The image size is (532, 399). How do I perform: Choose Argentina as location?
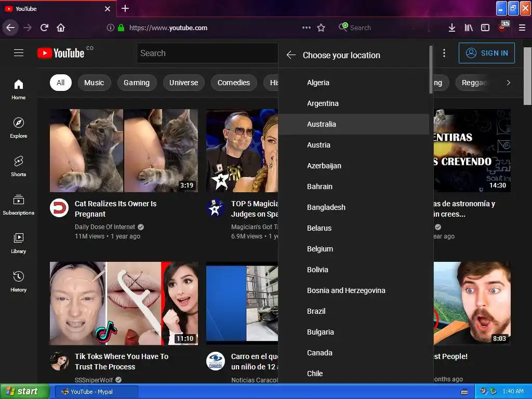pyautogui.click(x=353, y=103)
